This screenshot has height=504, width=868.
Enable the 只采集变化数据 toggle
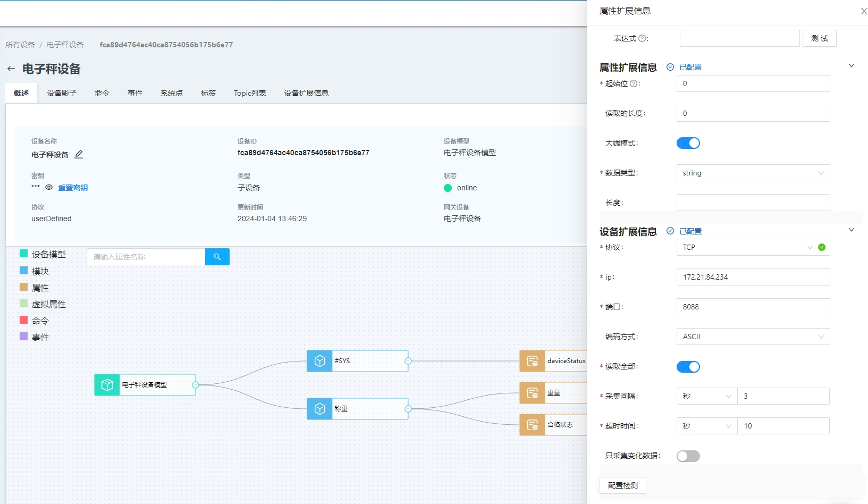[688, 456]
